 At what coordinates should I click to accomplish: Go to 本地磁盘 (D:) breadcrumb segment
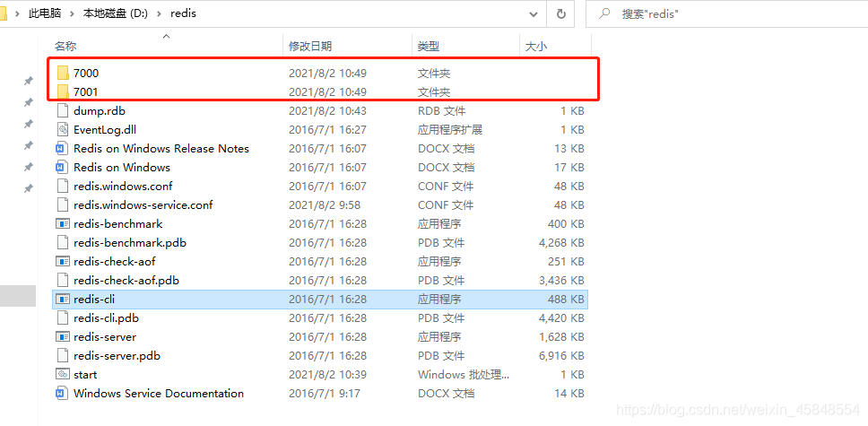click(115, 14)
